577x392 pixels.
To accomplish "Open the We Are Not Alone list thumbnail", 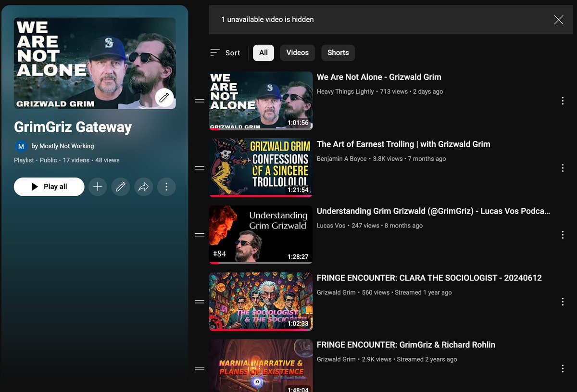I will point(261,101).
